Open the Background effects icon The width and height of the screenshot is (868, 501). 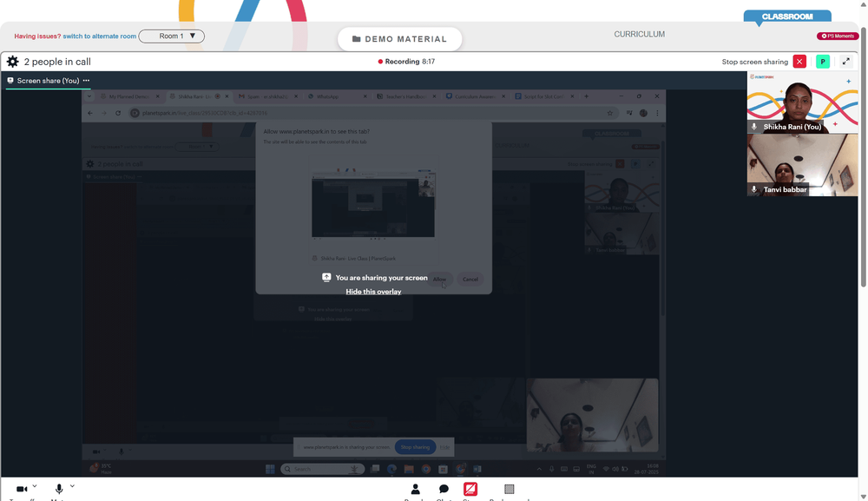coord(510,489)
